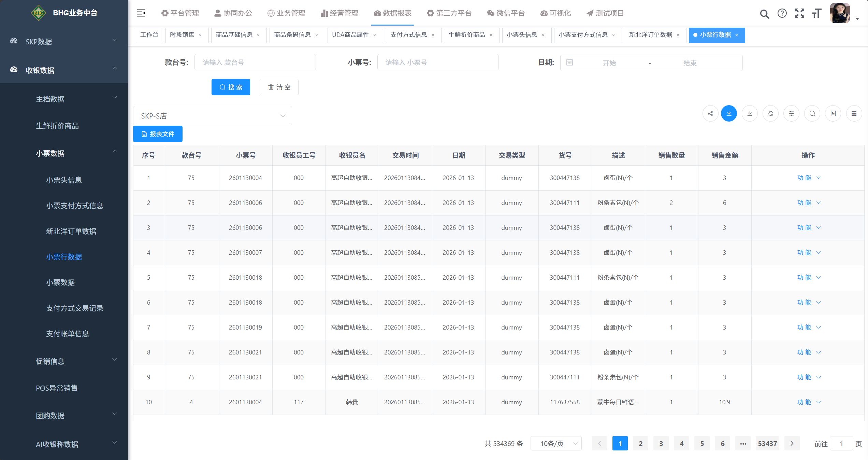Open the 10条/页 page size dropdown
Screen dimensions: 868x460
pyautogui.click(x=556, y=443)
